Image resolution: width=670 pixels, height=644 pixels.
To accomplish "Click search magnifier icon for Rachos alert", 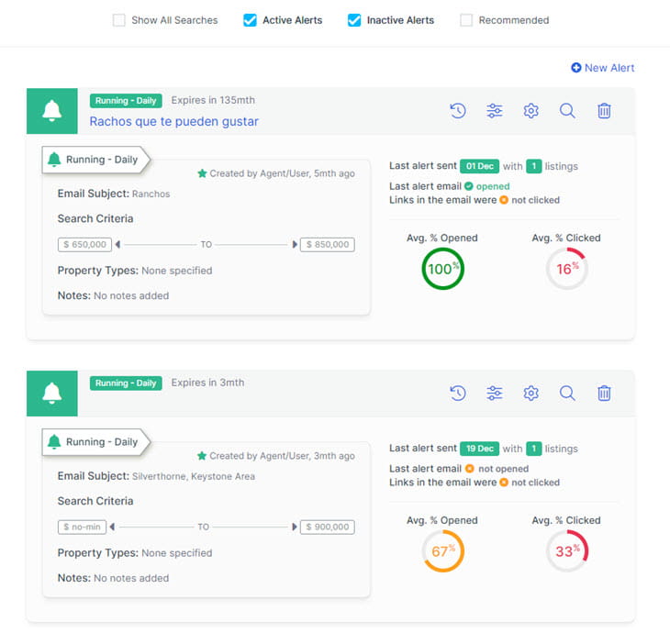I will coord(567,111).
